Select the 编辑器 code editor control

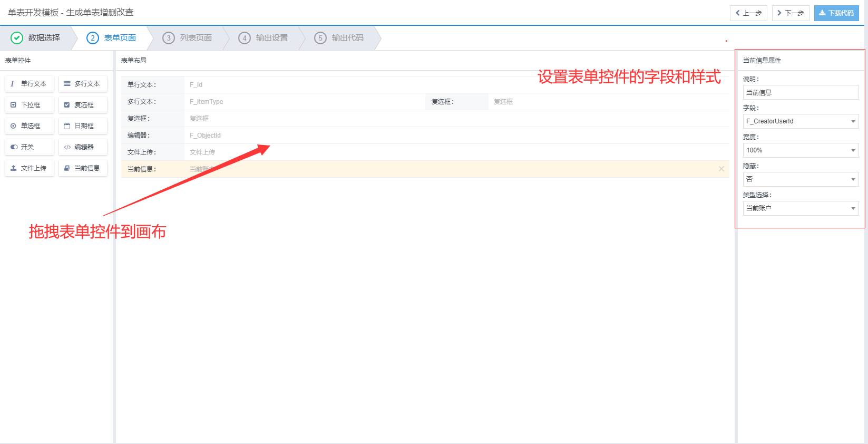point(83,147)
